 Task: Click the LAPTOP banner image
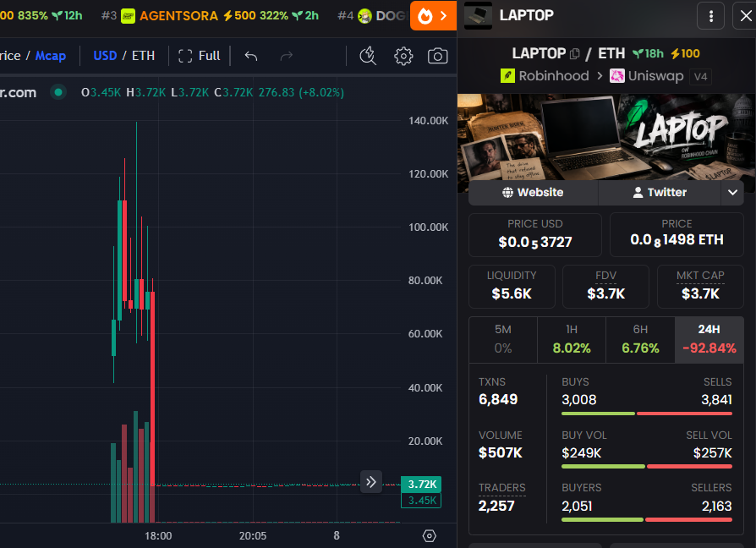pos(606,137)
